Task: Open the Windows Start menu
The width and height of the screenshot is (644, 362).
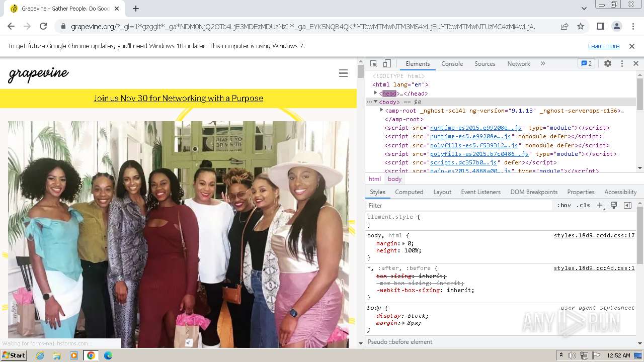Action: coord(14,355)
